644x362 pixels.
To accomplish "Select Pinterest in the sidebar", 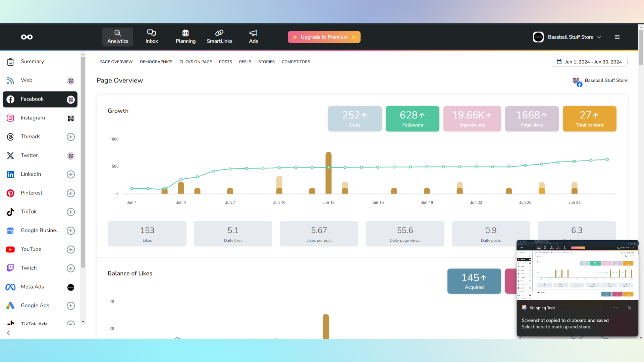I will (40, 193).
